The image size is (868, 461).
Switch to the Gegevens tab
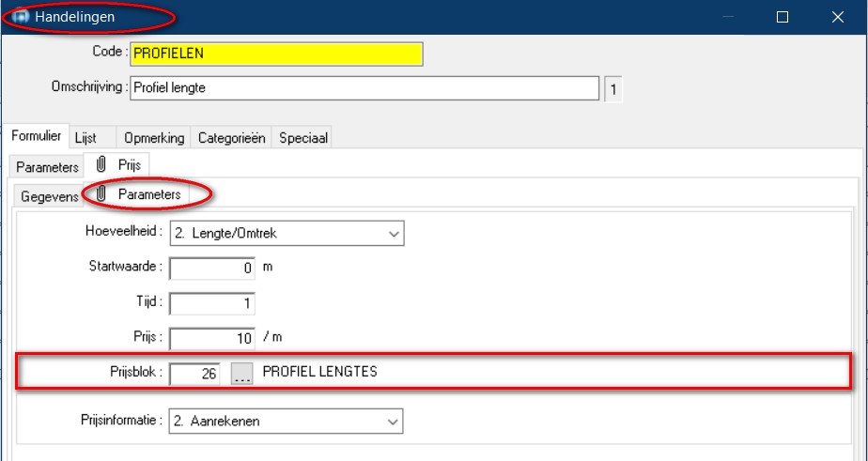point(49,196)
